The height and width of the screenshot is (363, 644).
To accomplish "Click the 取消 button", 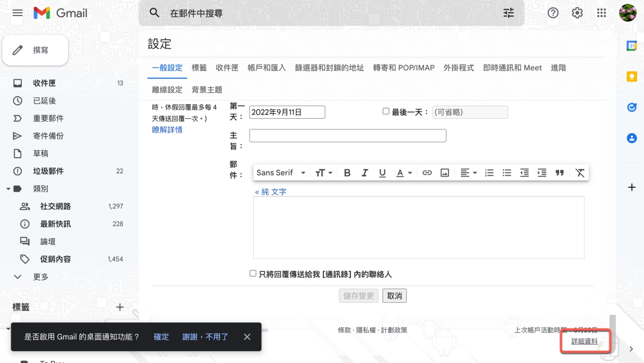I will click(394, 296).
